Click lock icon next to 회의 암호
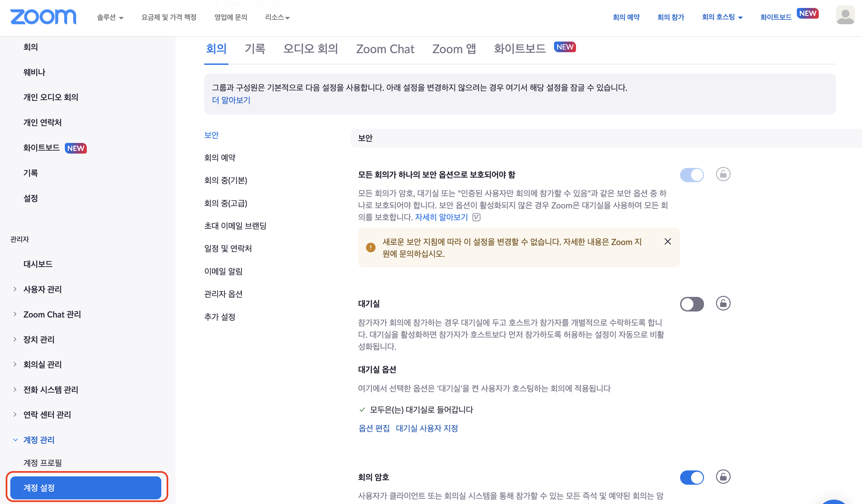The image size is (862, 504). (723, 477)
